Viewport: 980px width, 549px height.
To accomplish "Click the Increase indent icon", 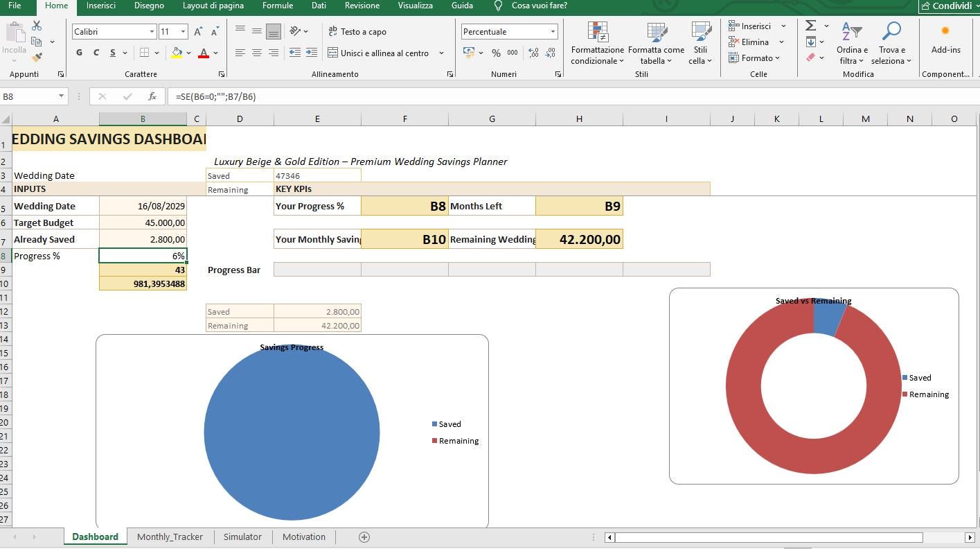I will [312, 53].
